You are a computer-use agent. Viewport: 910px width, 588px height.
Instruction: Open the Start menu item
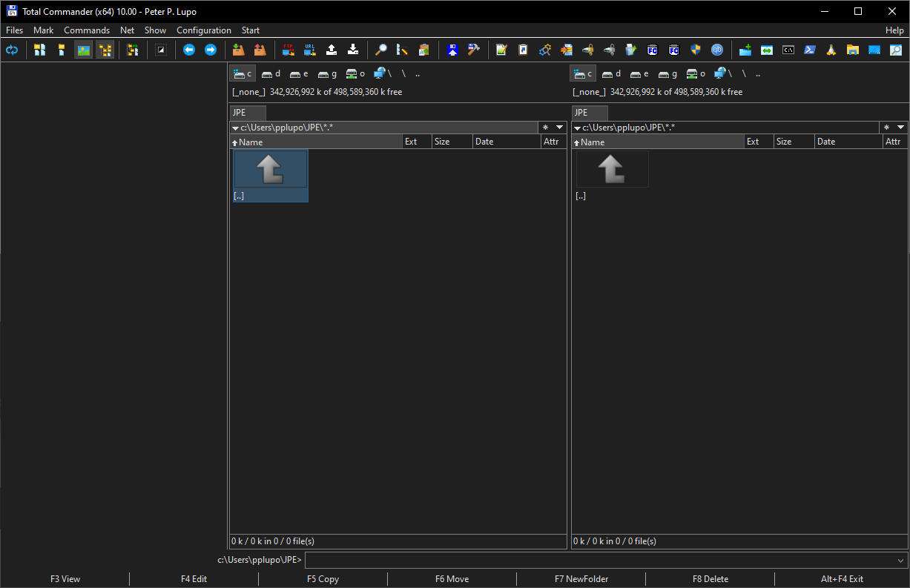point(251,30)
